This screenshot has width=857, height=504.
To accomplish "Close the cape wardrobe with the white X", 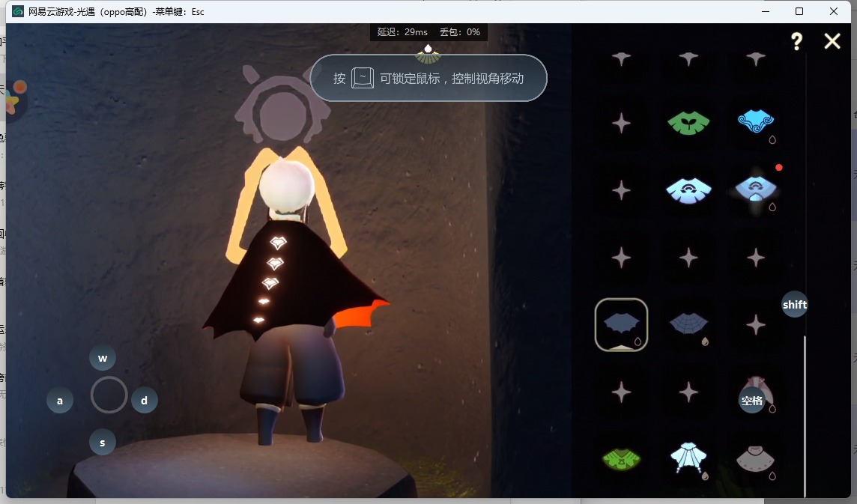I will tap(832, 41).
